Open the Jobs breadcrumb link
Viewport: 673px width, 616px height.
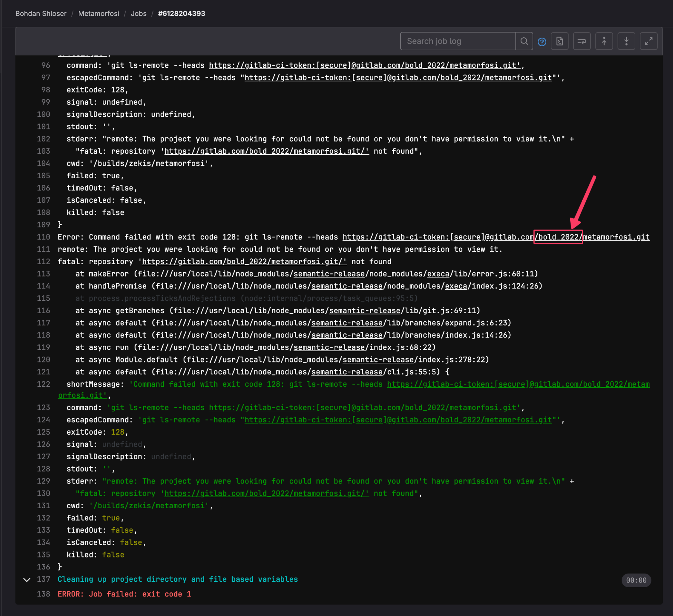coord(138,14)
